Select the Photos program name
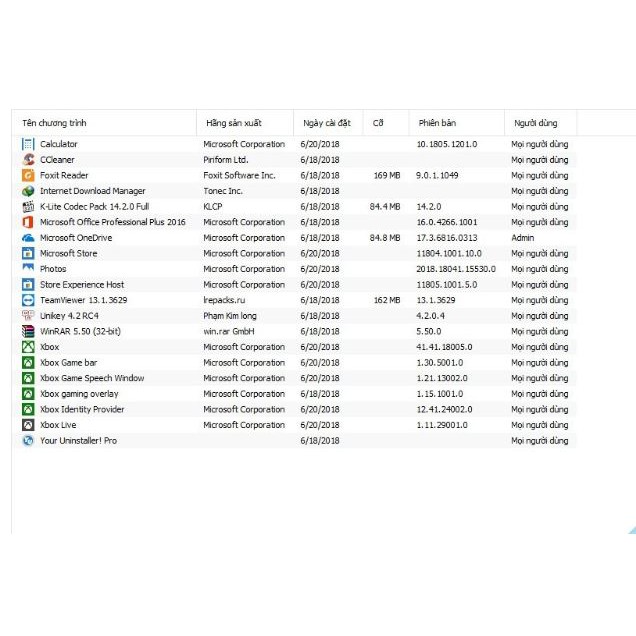Viewport: 636px width, 636px height. [x=53, y=269]
